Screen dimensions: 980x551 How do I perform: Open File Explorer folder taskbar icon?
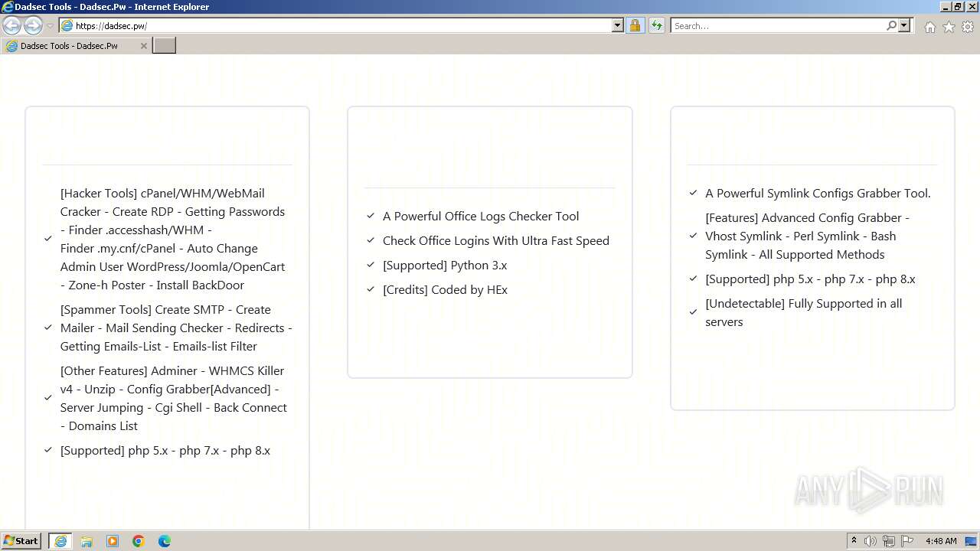(87, 541)
